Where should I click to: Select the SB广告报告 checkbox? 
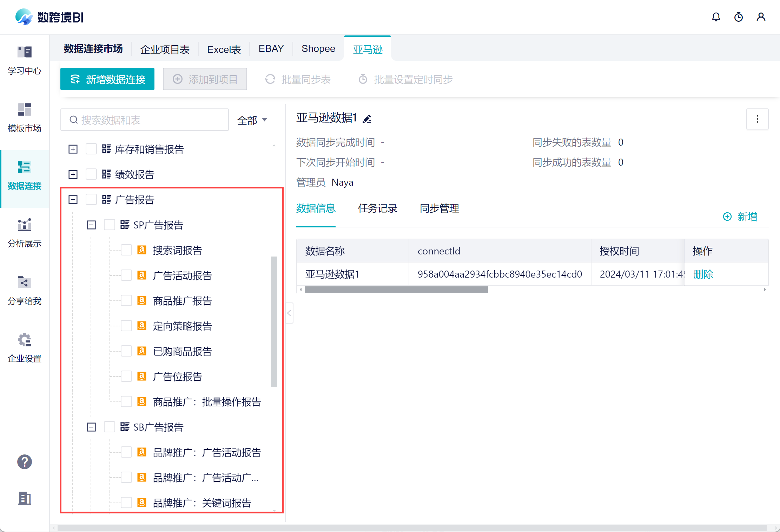pos(109,427)
